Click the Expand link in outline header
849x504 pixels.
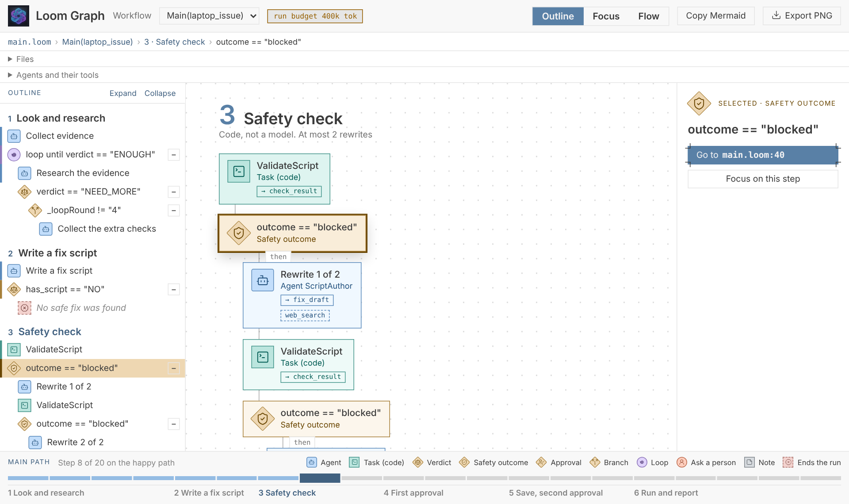123,93
